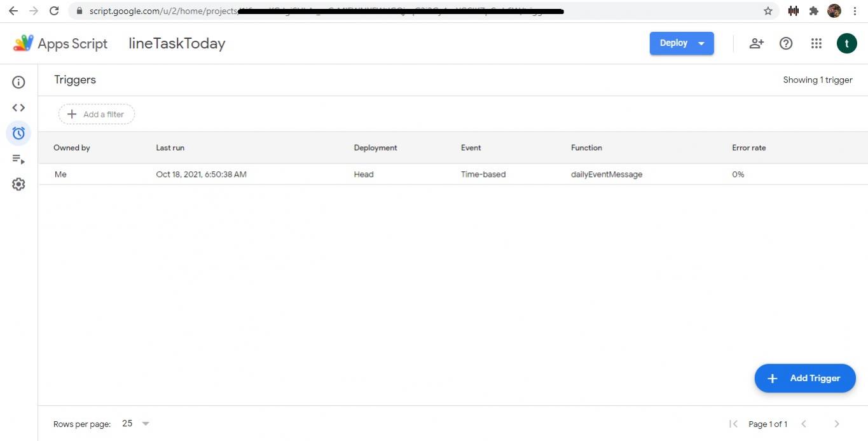Screen dimensions: 868x441
Task: Click the Triggers page heading
Action: 75,80
